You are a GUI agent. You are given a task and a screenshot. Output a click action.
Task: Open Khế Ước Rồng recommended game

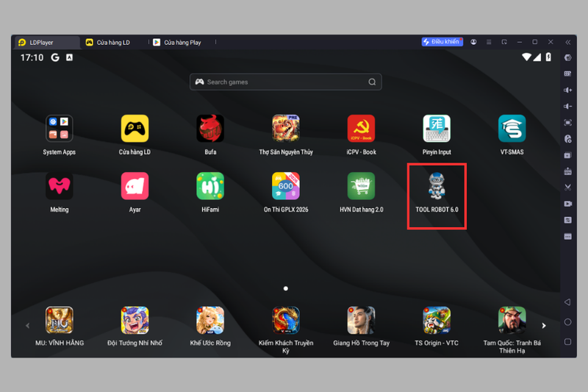tap(210, 320)
